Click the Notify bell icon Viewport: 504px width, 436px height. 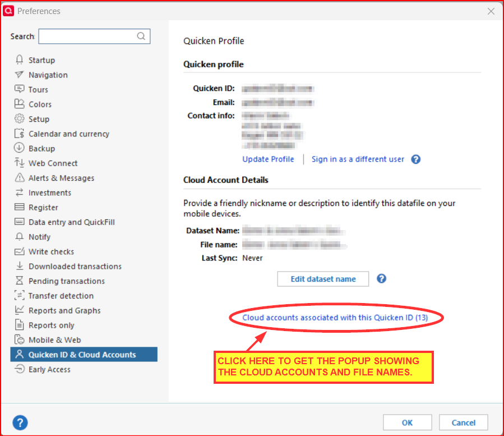click(19, 236)
